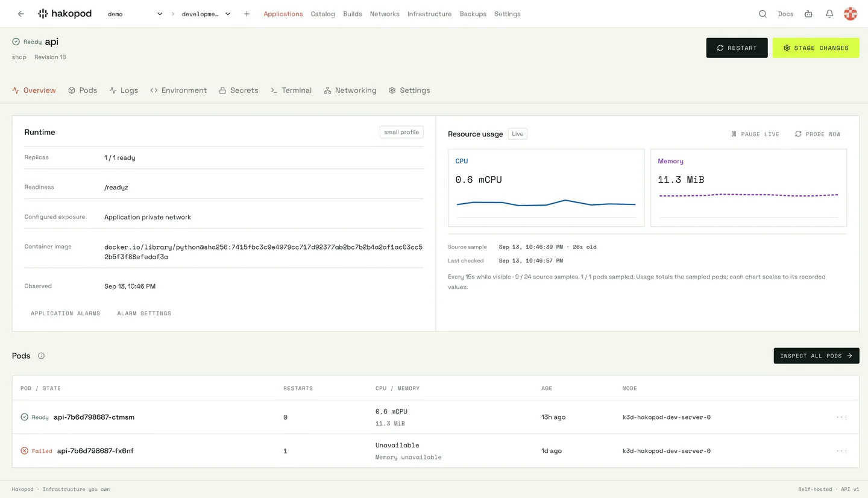Open Application Alarms

pos(66,314)
